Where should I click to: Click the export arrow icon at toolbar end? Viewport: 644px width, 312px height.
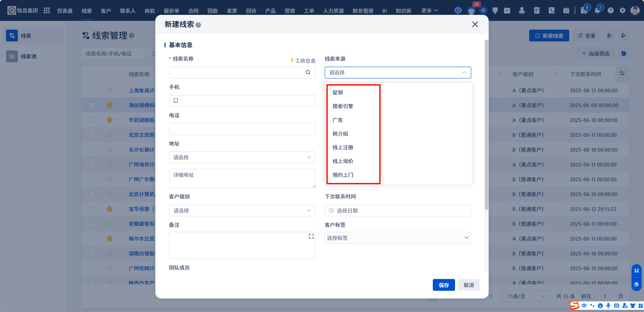click(623, 35)
